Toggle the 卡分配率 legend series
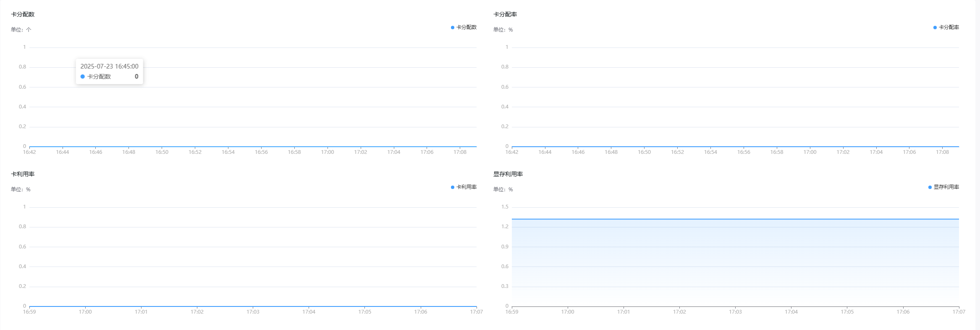Image resolution: width=980 pixels, height=330 pixels. pos(946,27)
